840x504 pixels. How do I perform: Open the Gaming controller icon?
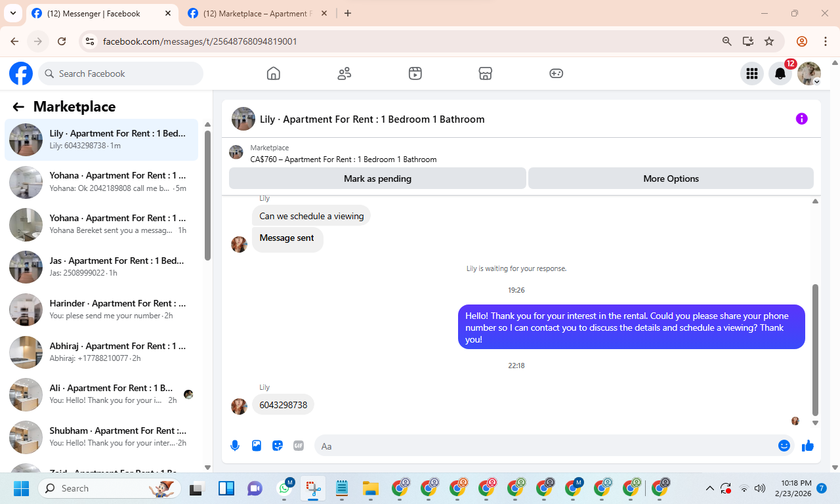coord(556,73)
